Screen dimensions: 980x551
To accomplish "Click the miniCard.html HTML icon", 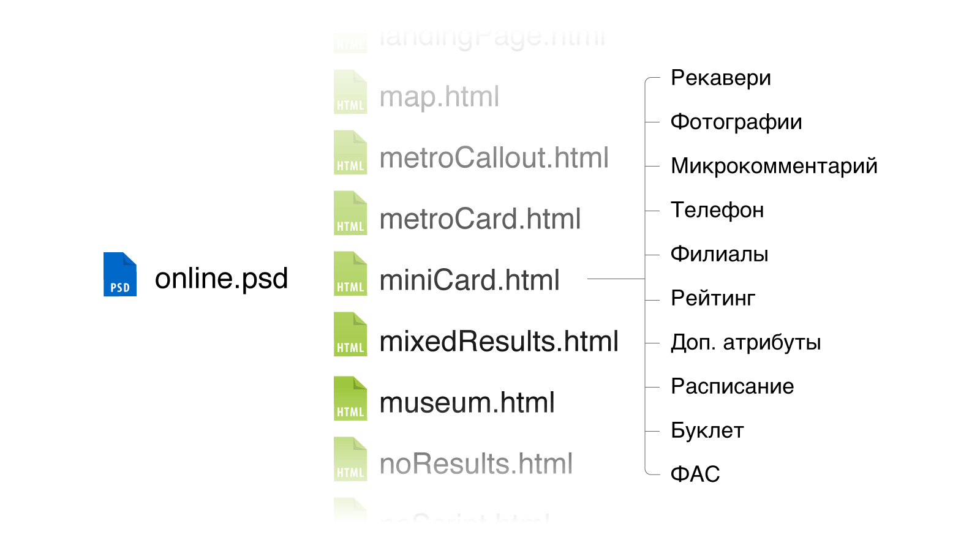I will [350, 274].
